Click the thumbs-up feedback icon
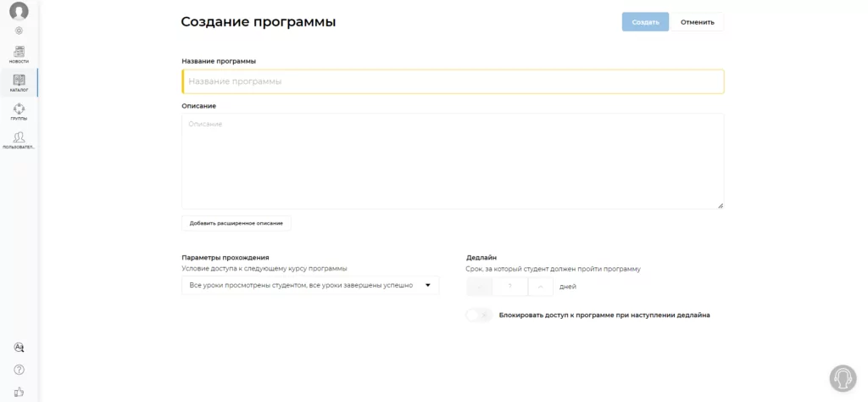This screenshot has width=868, height=402. (x=19, y=392)
